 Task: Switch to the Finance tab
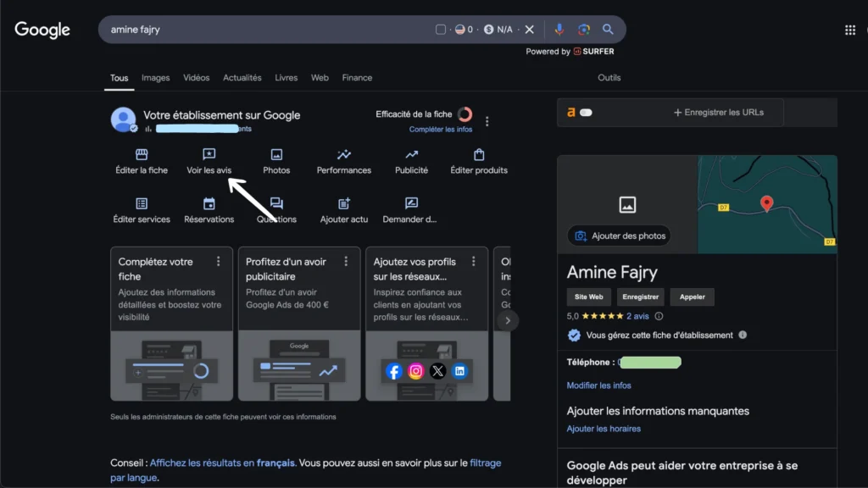pyautogui.click(x=357, y=77)
